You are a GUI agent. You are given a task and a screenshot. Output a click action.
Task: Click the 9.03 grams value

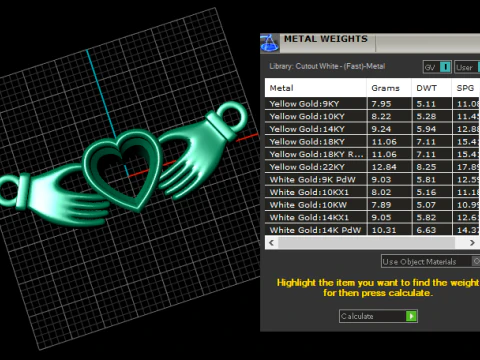click(x=381, y=180)
